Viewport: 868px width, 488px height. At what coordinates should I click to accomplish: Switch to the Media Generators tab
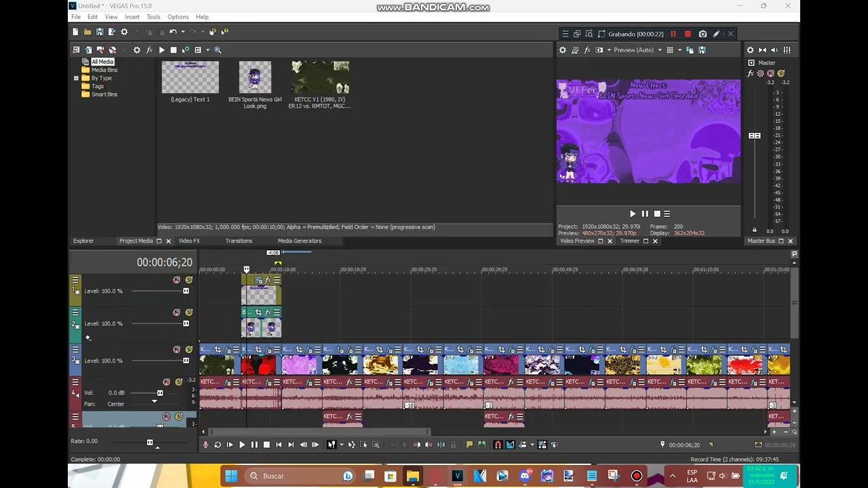click(299, 241)
